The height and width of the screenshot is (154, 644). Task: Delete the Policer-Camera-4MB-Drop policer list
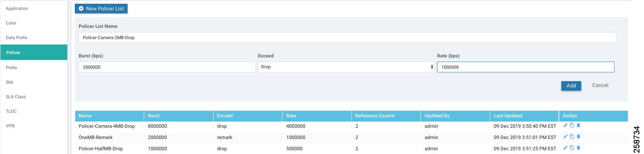pos(578,125)
